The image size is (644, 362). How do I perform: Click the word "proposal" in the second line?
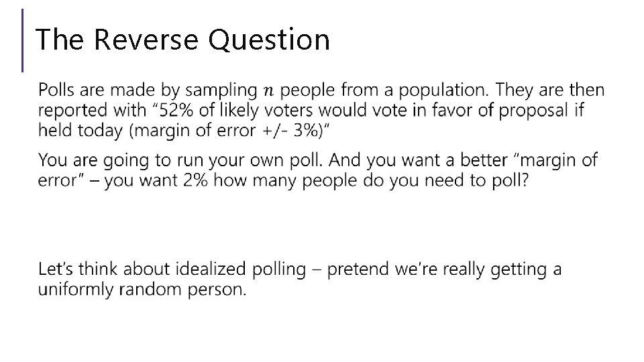533,111
